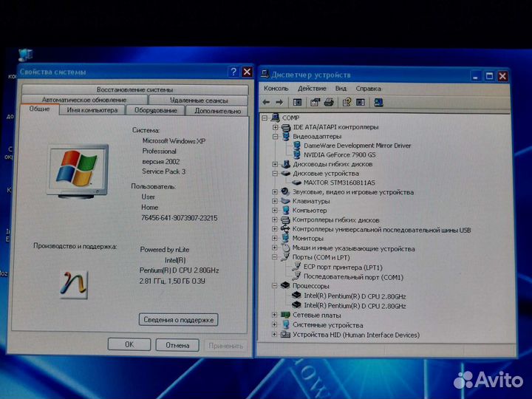
Task: Maximize the Диспетчер устройств window
Action: 489,76
